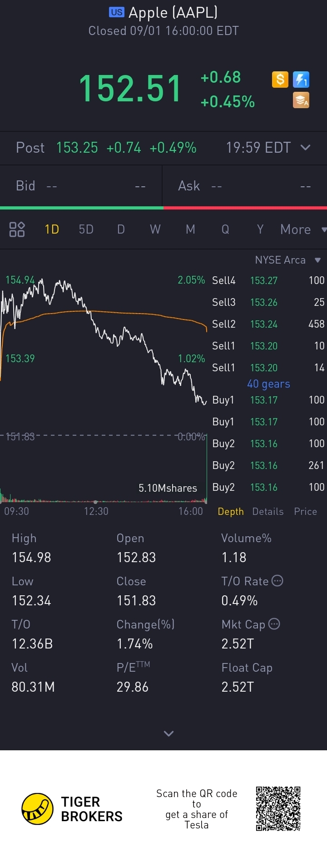Open the More chart periods dropdown
This screenshot has width=327, height=868.
coord(302,229)
